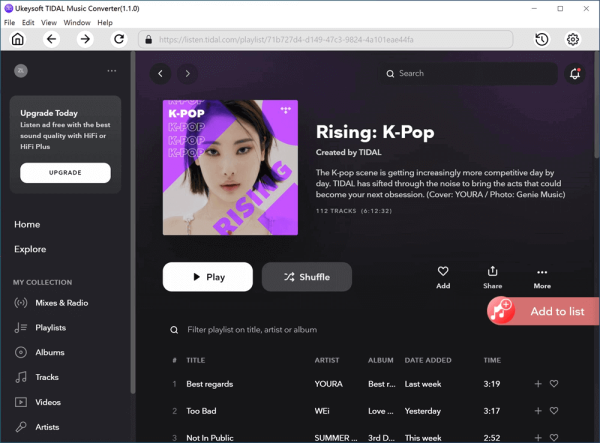
Task: Sort by the ALBUM column header
Action: pyautogui.click(x=380, y=360)
